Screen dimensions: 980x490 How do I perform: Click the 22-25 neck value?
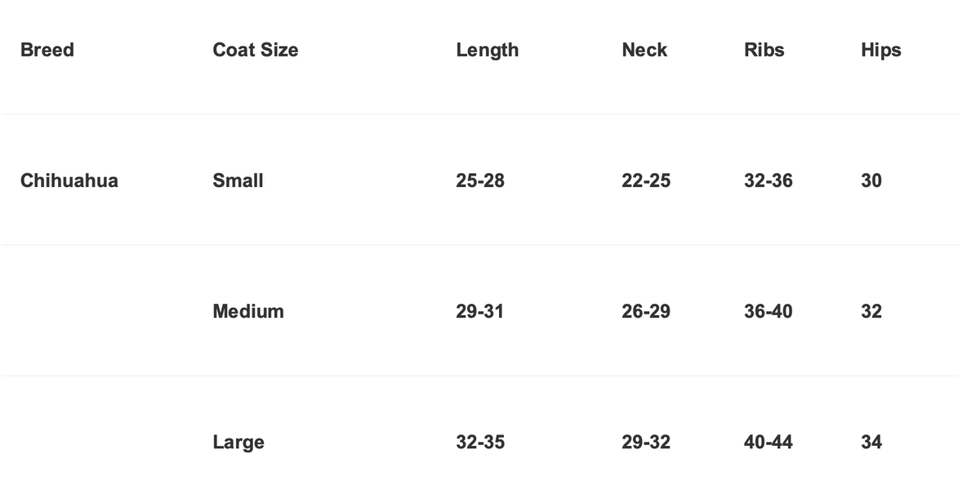pyautogui.click(x=646, y=180)
